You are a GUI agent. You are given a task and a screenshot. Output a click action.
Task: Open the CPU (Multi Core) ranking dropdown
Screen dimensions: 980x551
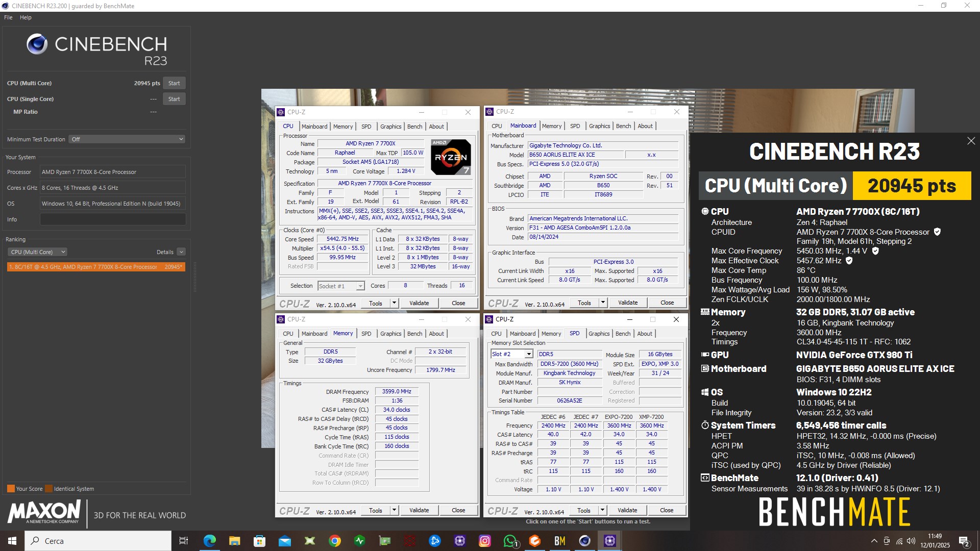point(37,252)
